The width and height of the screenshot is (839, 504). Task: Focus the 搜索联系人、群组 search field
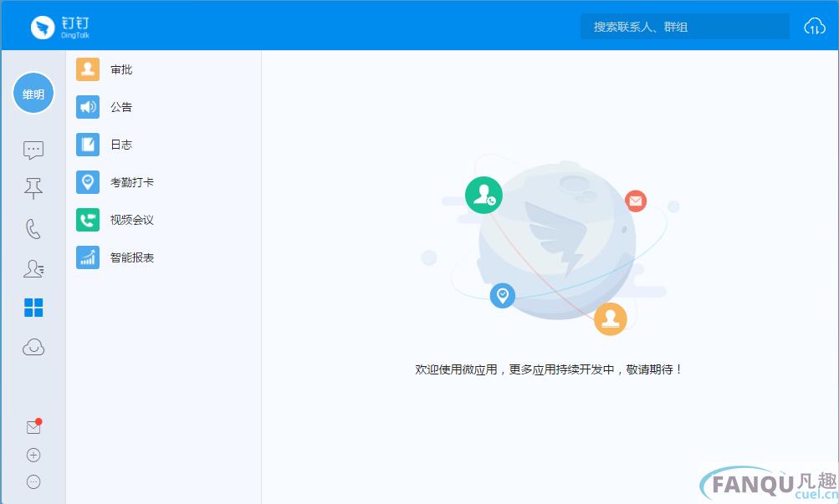tap(685, 27)
